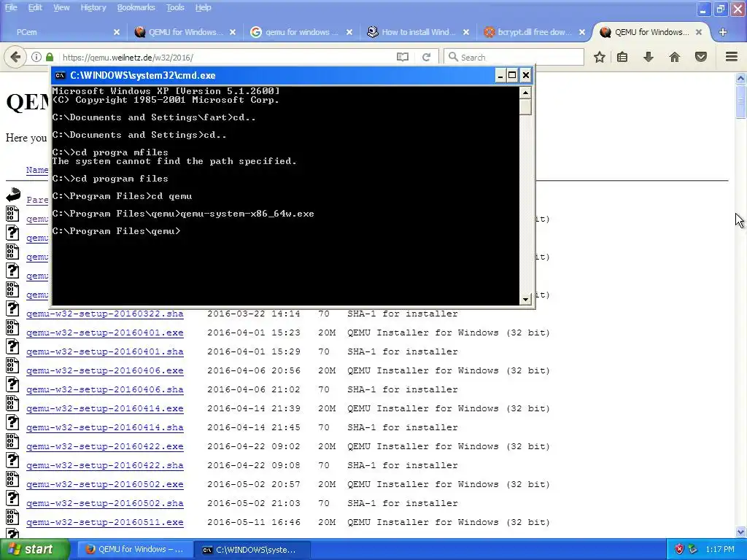Screen dimensions: 747x560
Task: Click file icon beside qemu-w32-setup-20160406.exe
Action: [x=12, y=366]
